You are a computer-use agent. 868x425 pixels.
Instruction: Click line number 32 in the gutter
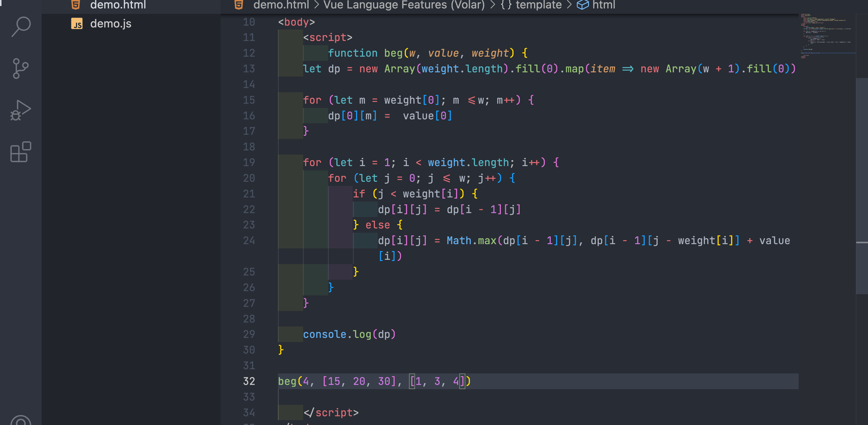pos(249,381)
